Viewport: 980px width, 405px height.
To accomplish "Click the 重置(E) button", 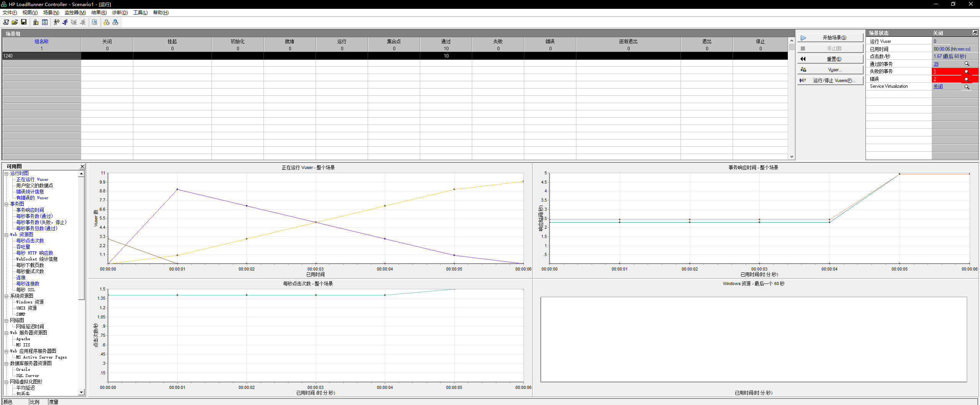I will (830, 59).
